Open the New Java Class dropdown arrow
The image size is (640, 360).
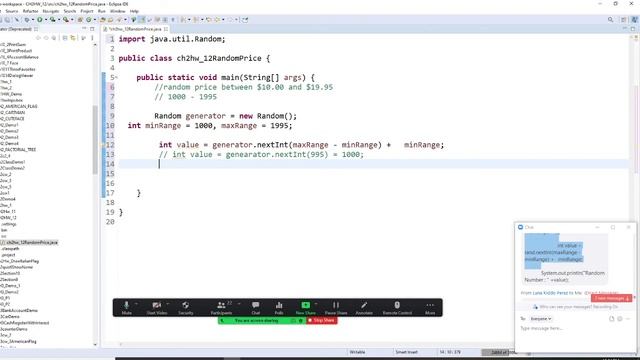(x=94, y=20)
